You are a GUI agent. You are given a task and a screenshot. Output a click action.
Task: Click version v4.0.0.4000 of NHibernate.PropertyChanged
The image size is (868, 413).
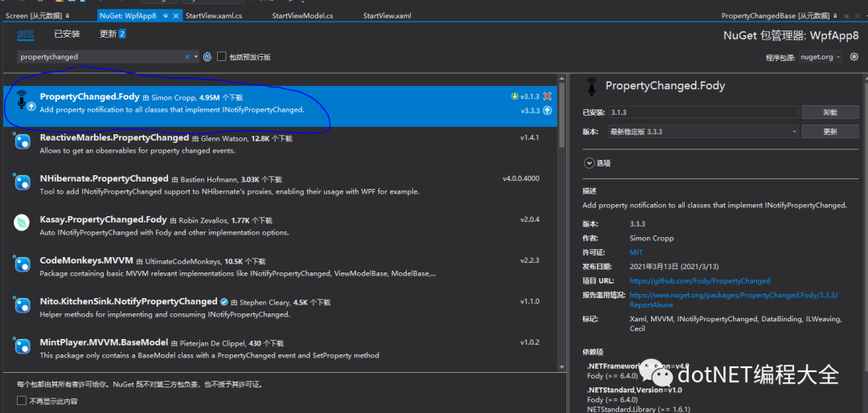521,178
